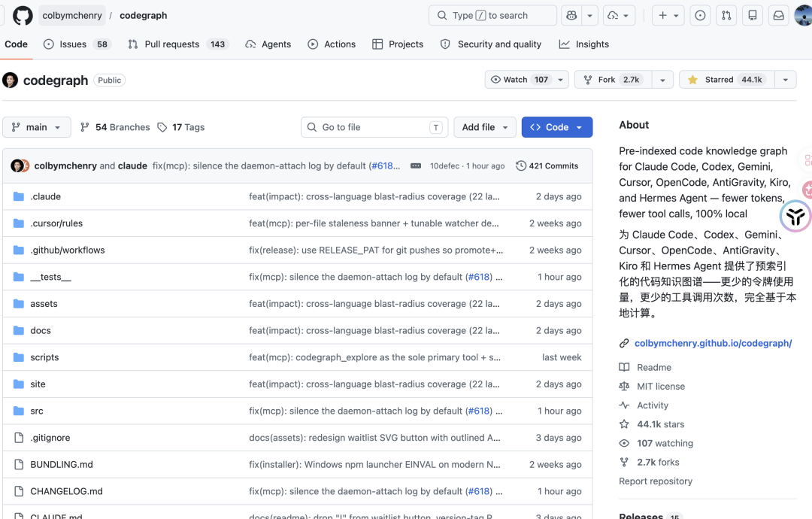Screen dimensions: 812x519
Task: Open the CHANGELOG.md file
Action: [66, 492]
